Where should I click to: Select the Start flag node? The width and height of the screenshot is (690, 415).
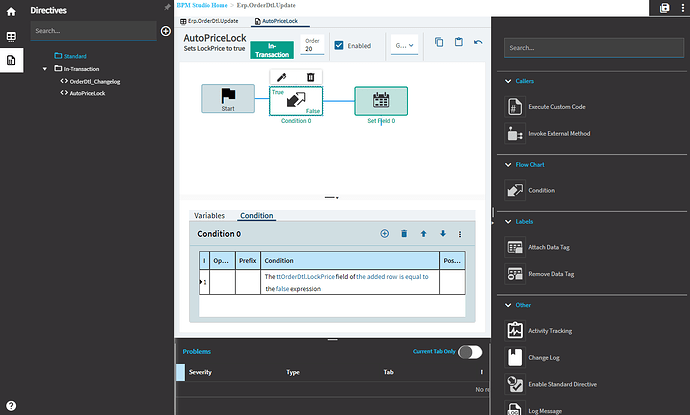click(x=228, y=99)
